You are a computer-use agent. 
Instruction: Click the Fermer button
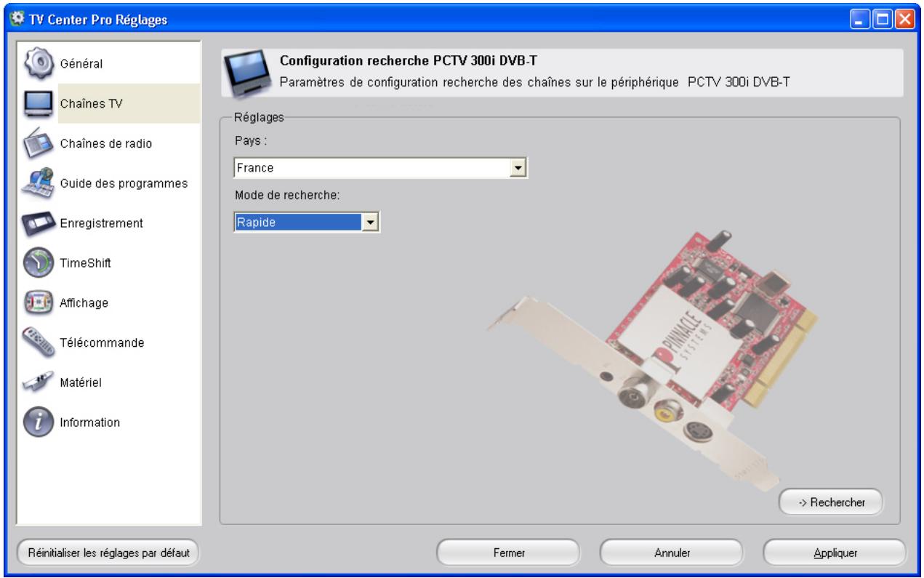coord(508,552)
